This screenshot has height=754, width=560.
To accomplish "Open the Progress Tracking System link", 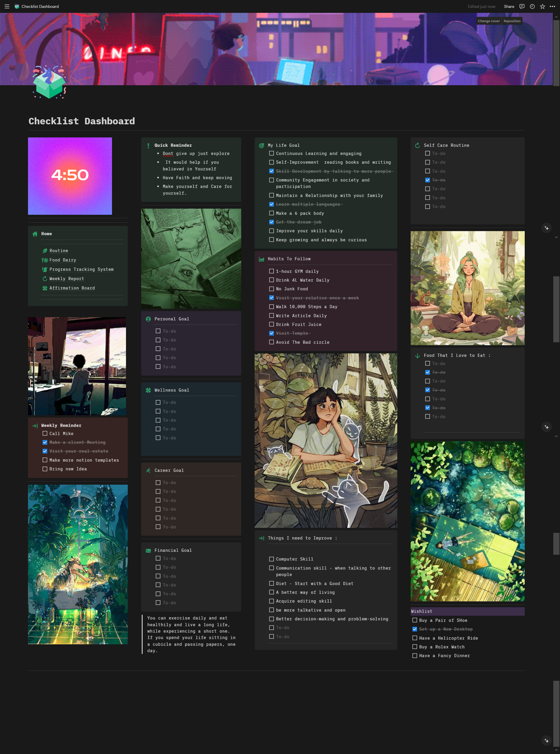I will [x=81, y=269].
